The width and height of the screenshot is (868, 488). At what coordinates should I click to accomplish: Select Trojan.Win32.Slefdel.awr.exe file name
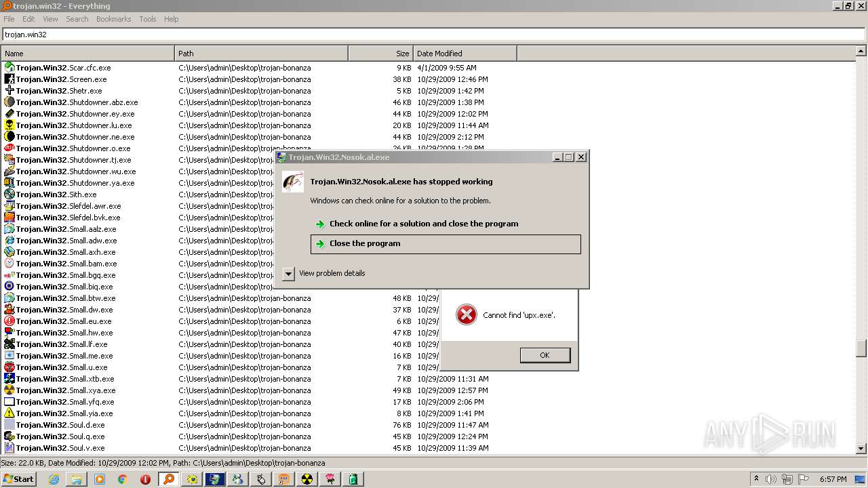pos(68,206)
